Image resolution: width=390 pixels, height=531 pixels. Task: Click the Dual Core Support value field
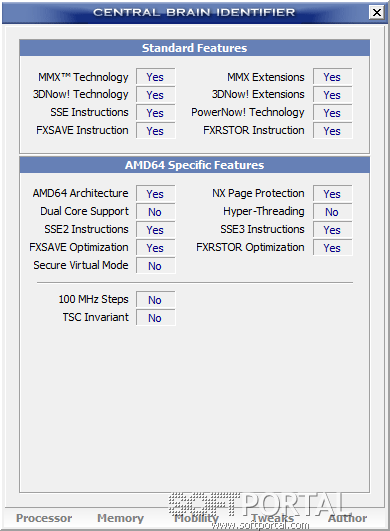point(156,212)
